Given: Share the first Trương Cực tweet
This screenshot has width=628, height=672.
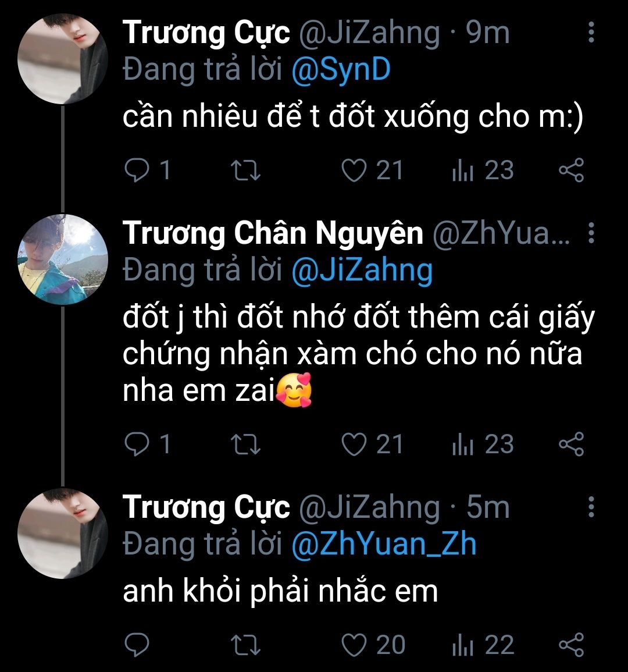Looking at the screenshot, I should pos(570,170).
